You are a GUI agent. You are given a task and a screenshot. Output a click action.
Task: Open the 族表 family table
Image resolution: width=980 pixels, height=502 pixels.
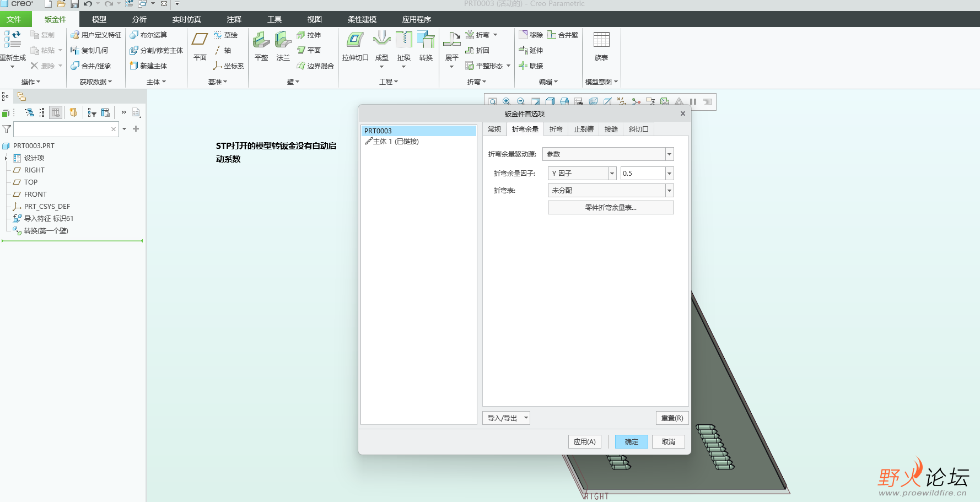click(601, 46)
